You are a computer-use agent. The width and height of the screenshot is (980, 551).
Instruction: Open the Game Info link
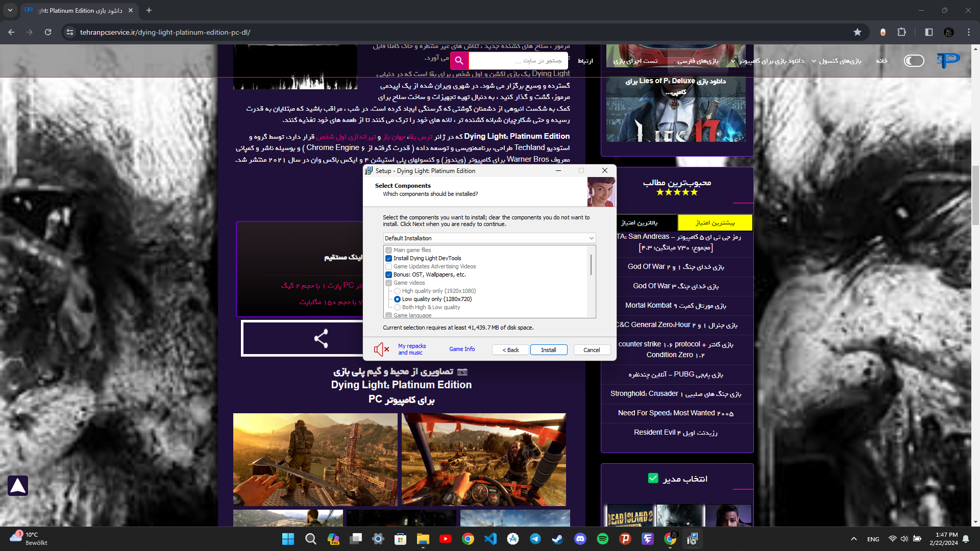point(462,349)
